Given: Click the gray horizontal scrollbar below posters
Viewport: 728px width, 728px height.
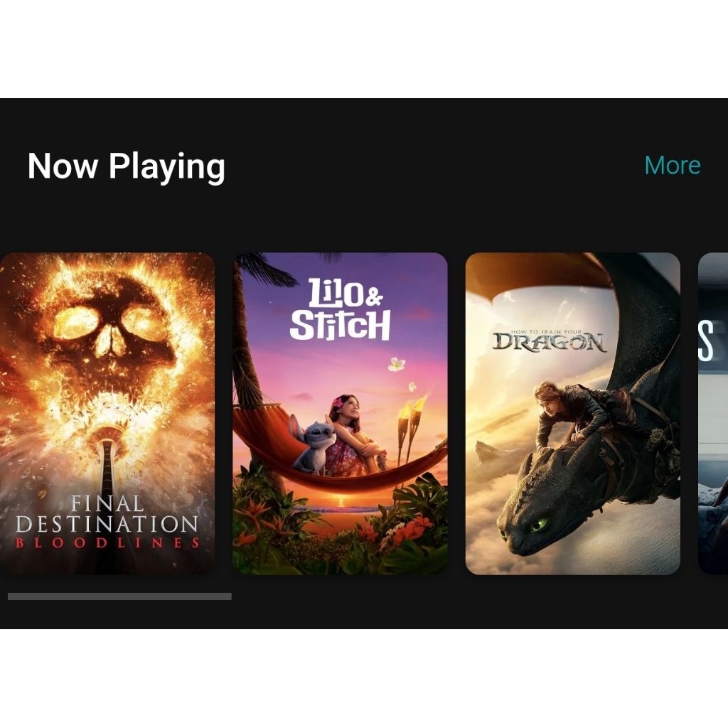Looking at the screenshot, I should 119,596.
